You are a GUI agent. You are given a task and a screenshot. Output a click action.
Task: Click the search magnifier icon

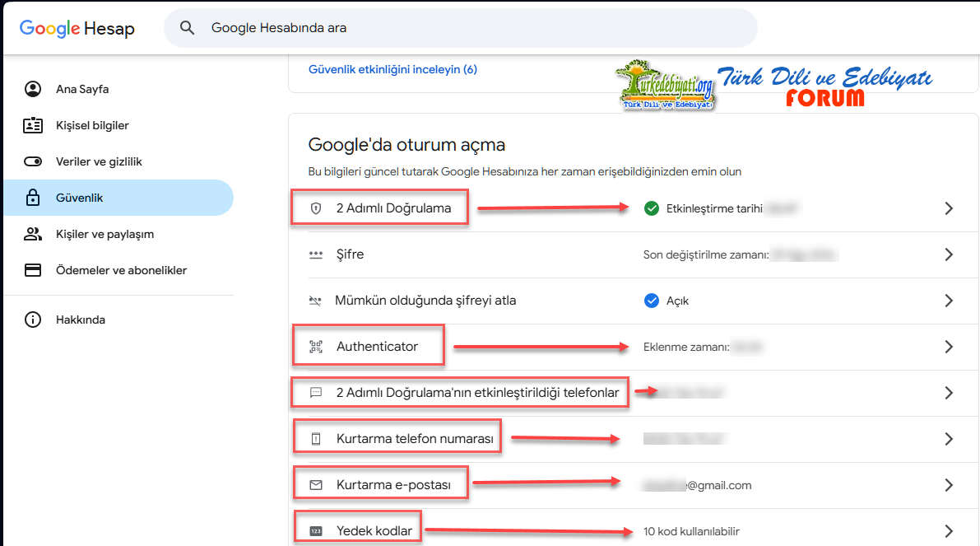[x=188, y=28]
